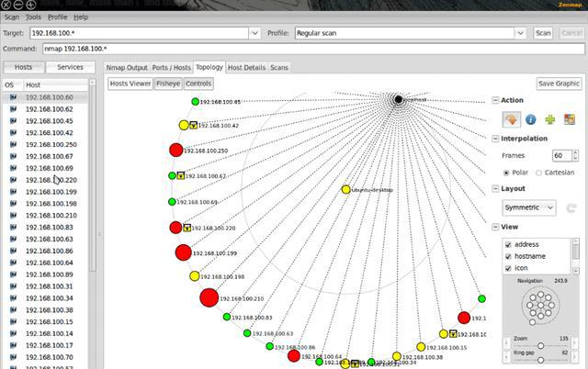The image size is (588, 369).
Task: Click the Scan button
Action: [543, 33]
